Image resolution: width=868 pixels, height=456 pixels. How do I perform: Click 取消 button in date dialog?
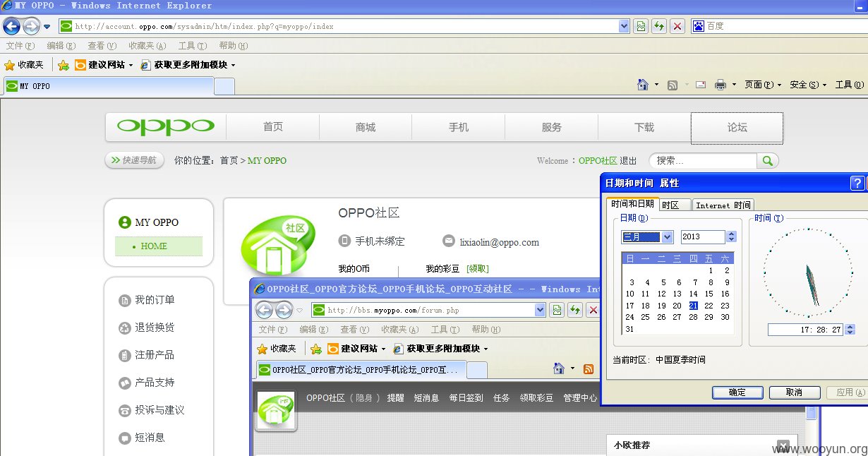click(x=795, y=392)
